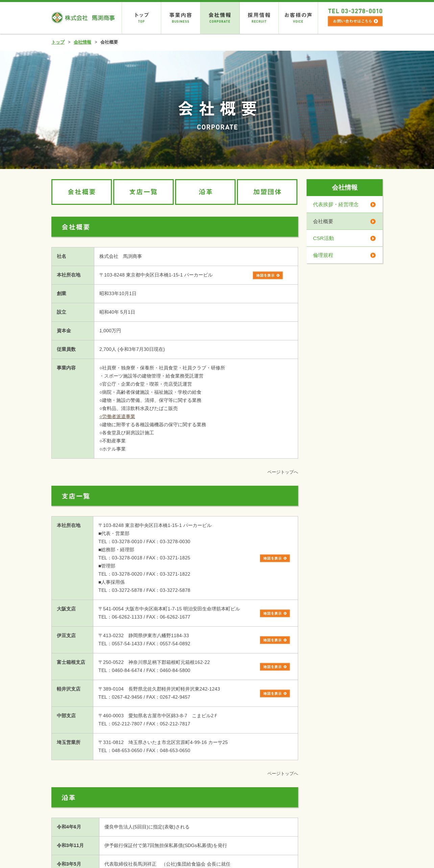This screenshot has height=868, width=434.
Task: Click 埼玉営業所 row label
Action: (69, 742)
